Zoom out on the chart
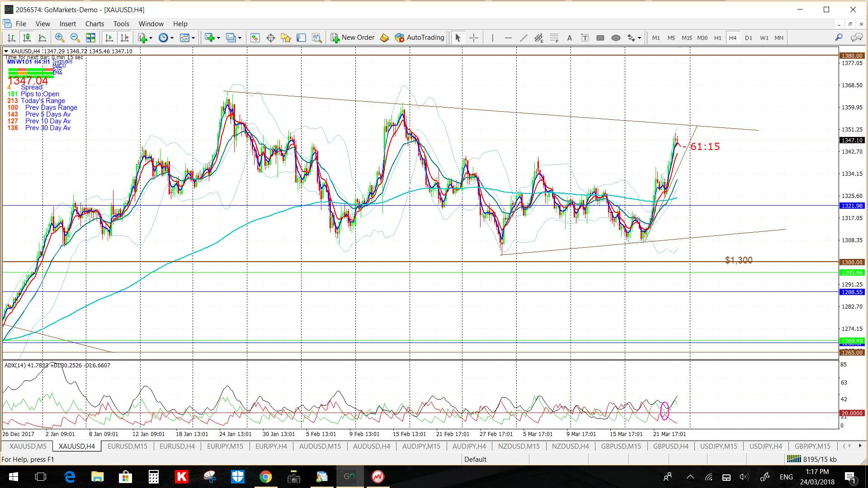The height and width of the screenshot is (488, 868). (x=75, y=38)
